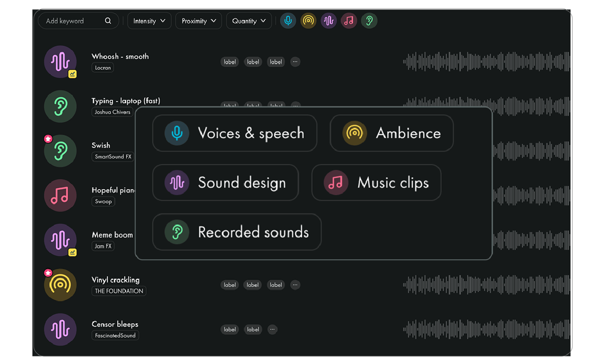Click the Censor bleeps waveform icon
Screen dimensions: 612x364
[x=60, y=330]
